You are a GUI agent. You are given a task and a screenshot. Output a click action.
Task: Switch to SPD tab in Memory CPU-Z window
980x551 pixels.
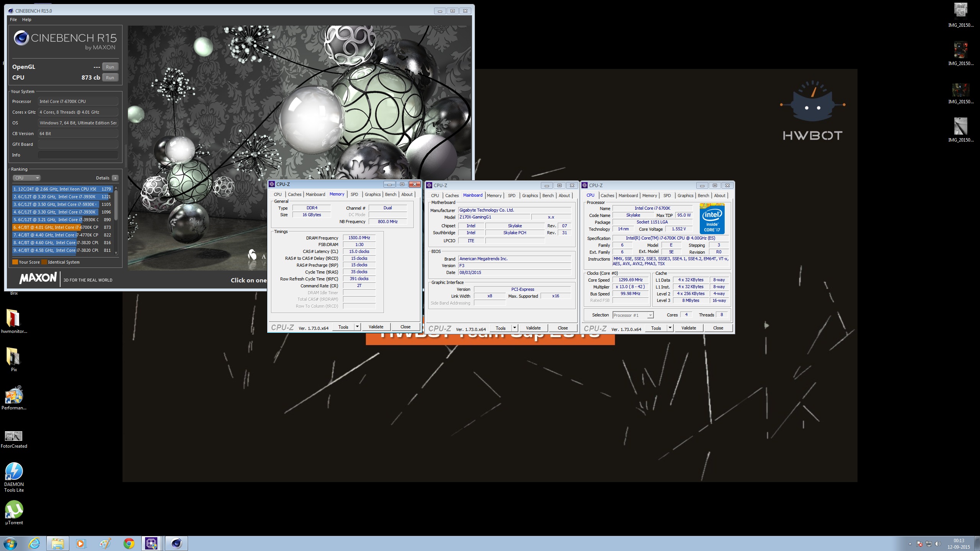click(x=354, y=194)
